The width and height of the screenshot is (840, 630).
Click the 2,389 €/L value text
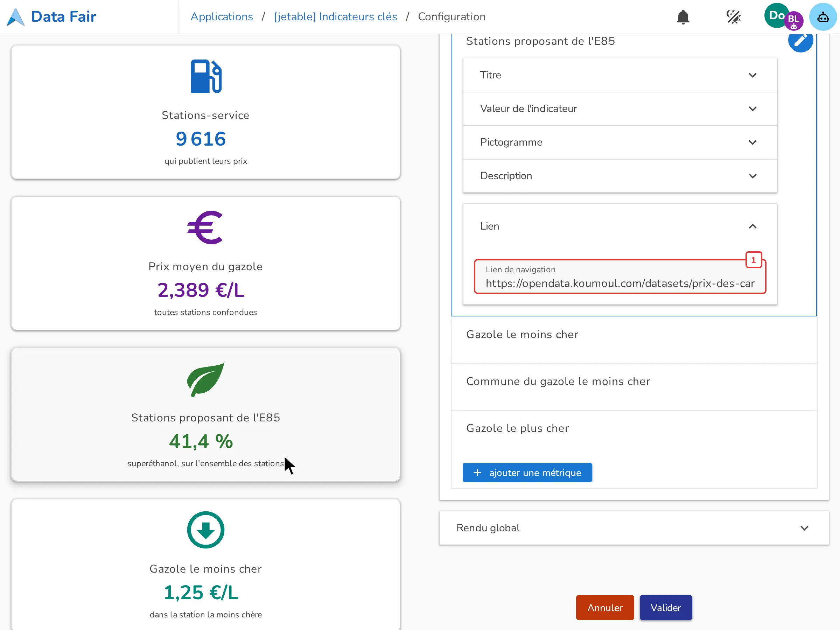click(201, 290)
